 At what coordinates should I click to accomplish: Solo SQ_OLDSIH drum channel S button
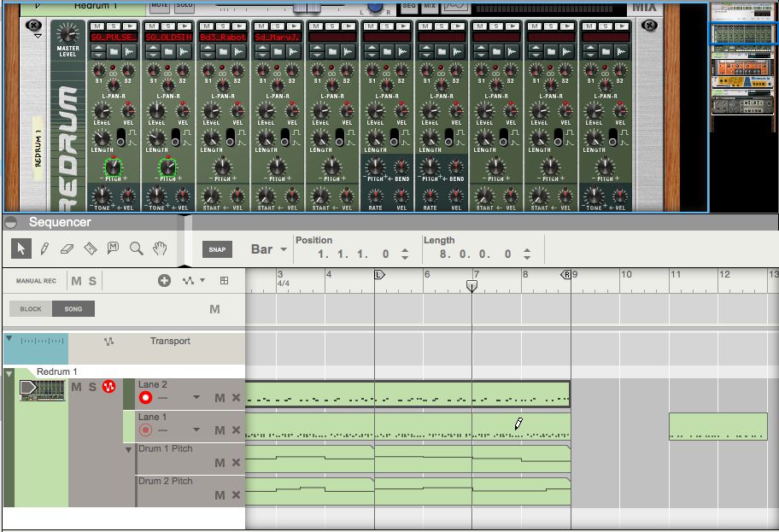[168, 26]
